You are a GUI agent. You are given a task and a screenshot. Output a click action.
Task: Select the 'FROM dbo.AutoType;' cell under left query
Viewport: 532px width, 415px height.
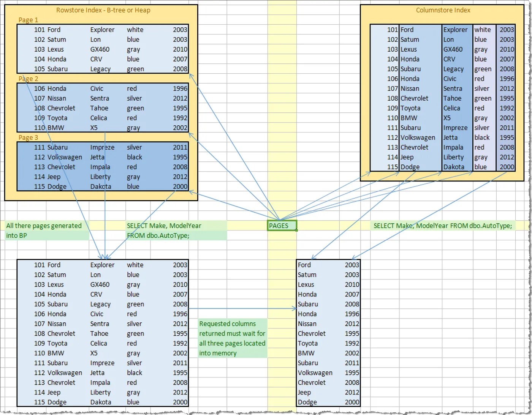pyautogui.click(x=158, y=235)
